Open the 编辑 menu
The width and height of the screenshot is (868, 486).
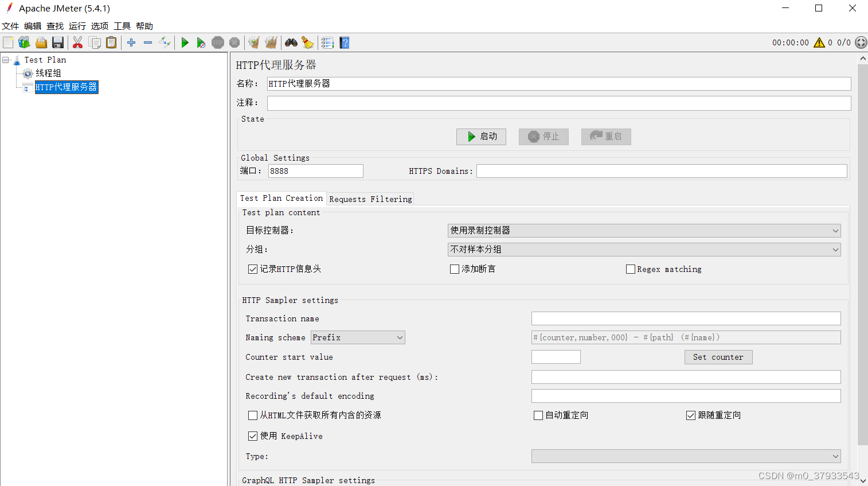[x=33, y=26]
